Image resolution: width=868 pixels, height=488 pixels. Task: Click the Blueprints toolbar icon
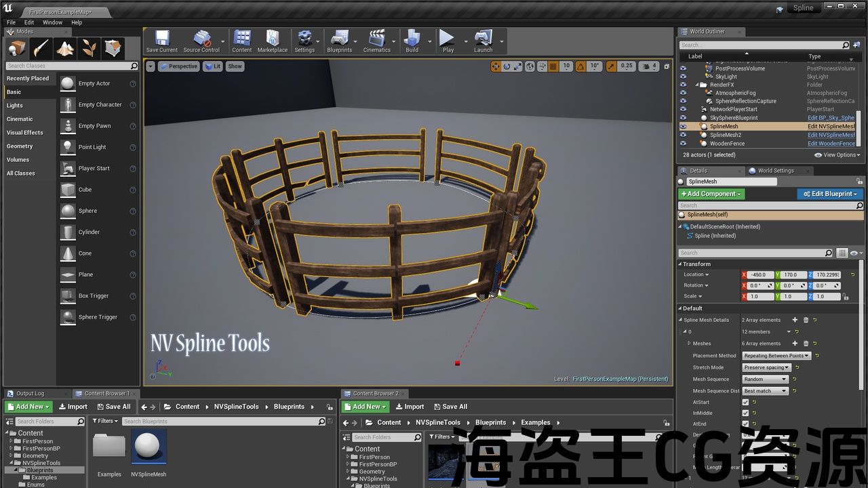coord(339,39)
